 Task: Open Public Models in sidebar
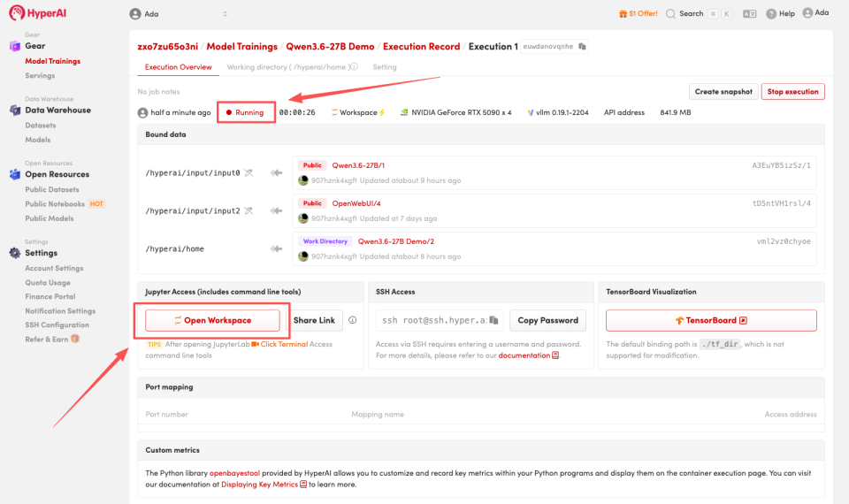[x=50, y=218]
